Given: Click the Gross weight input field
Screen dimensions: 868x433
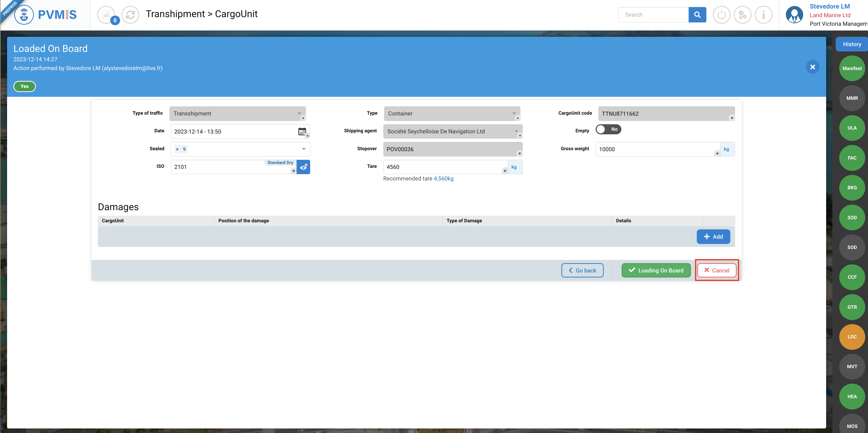Looking at the screenshot, I should 655,149.
